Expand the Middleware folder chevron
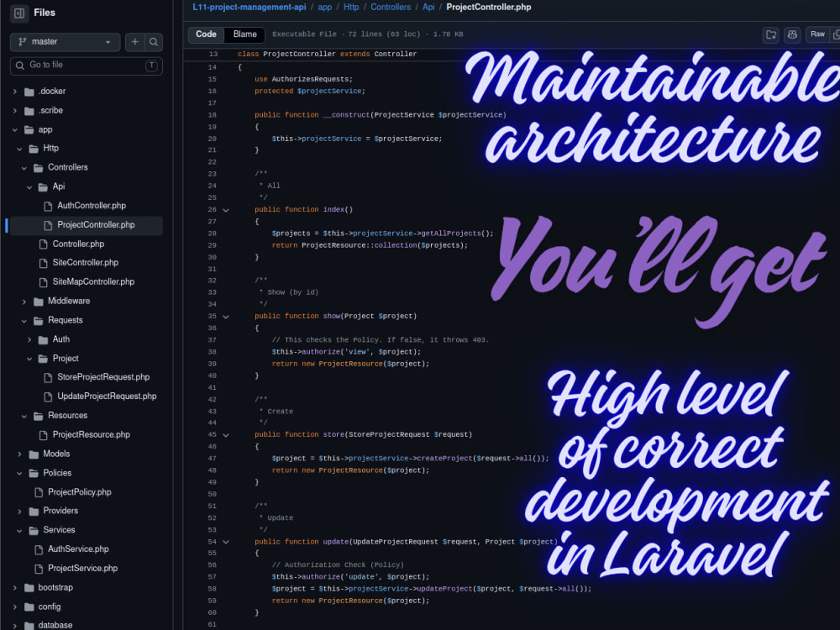This screenshot has width=840, height=630. coord(24,302)
